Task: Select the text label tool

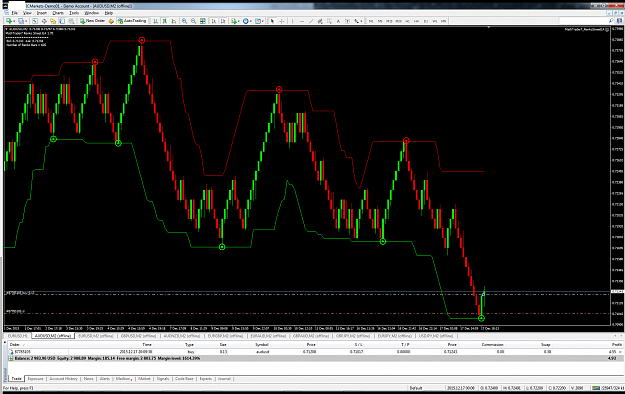Action: (347, 21)
